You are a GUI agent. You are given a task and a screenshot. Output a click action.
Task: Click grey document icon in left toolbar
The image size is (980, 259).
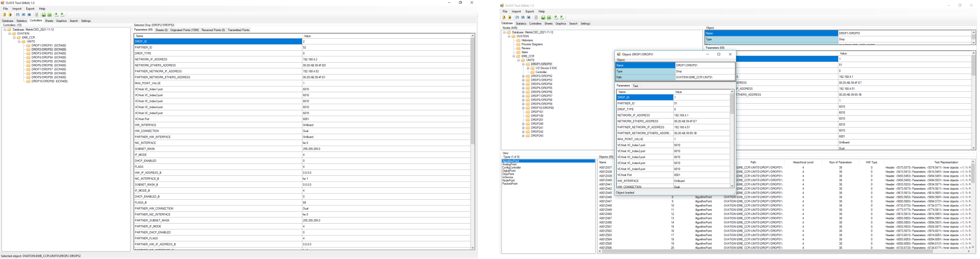point(36,14)
